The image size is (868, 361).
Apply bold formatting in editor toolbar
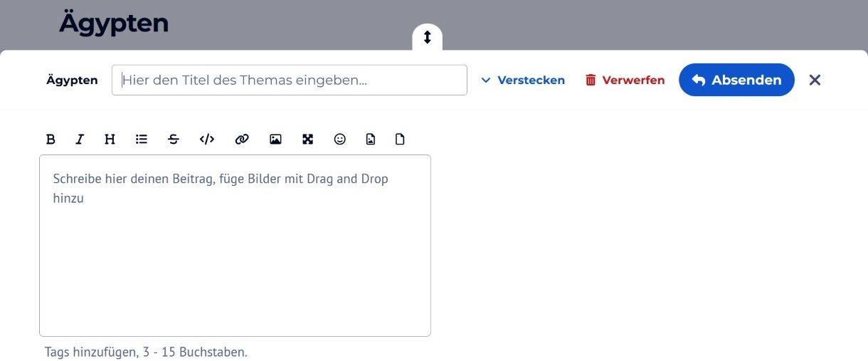tap(51, 140)
